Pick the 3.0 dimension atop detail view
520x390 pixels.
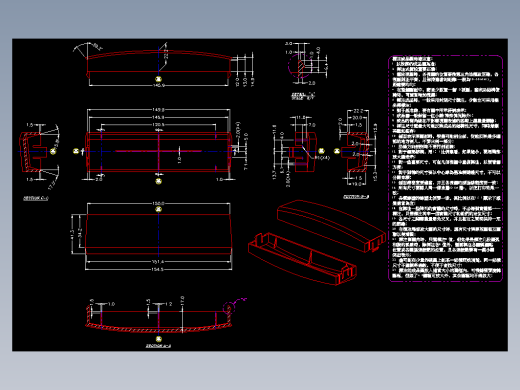click(x=289, y=43)
